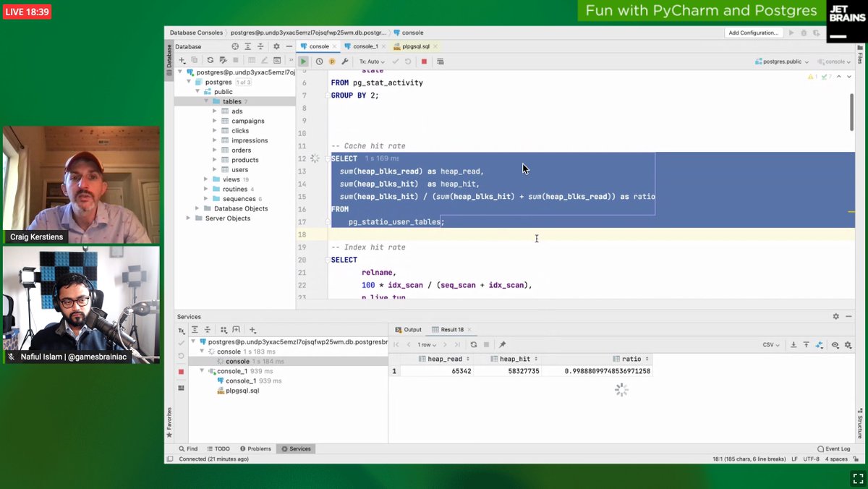
Task: Click the red stop icon in Services sidebar
Action: [x=181, y=372]
